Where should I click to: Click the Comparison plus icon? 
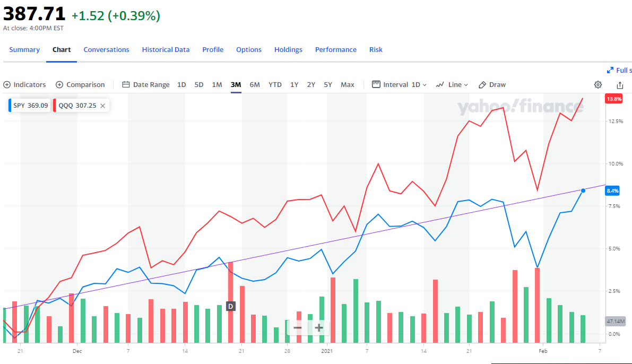(59, 85)
